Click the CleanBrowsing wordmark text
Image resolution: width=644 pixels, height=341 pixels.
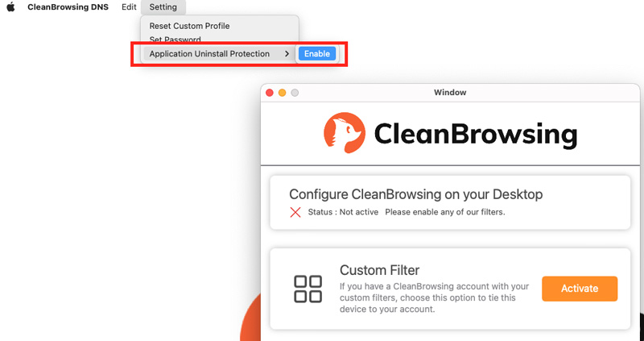476,134
